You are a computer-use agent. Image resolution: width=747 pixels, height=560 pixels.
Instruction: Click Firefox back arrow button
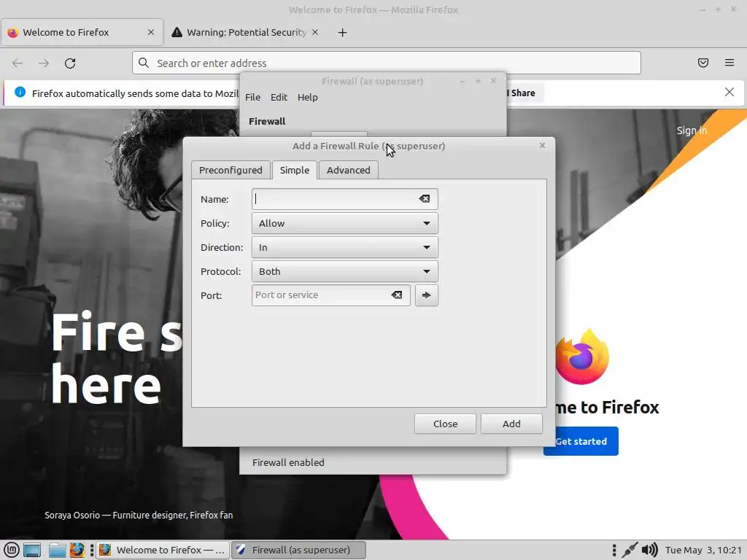[x=18, y=63]
